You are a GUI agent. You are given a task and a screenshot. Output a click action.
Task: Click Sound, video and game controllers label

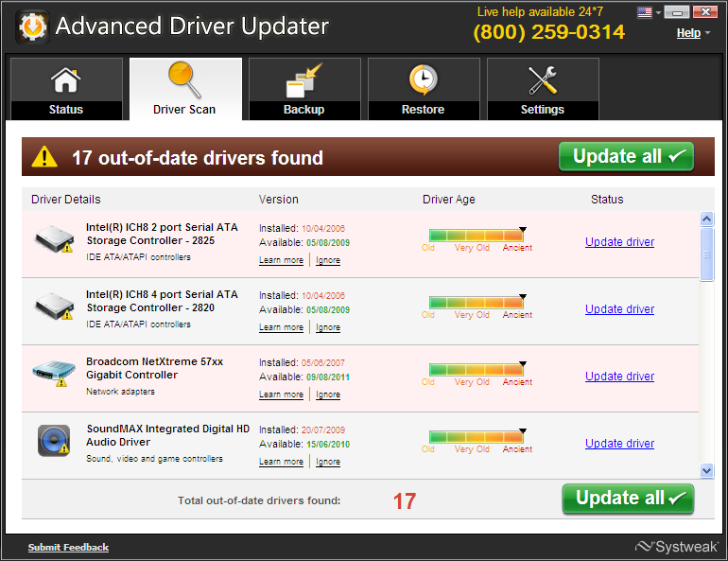pos(154,459)
